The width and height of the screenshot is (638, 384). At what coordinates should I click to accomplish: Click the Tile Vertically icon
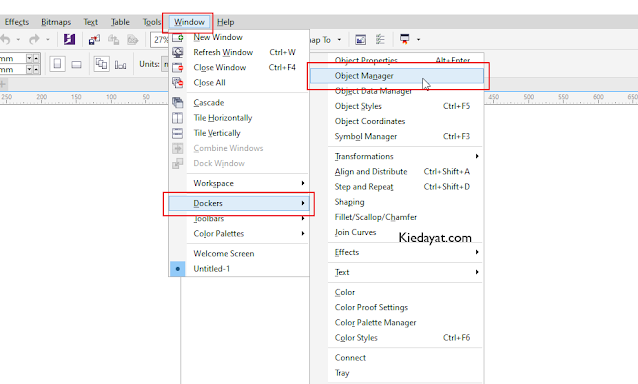tap(178, 133)
